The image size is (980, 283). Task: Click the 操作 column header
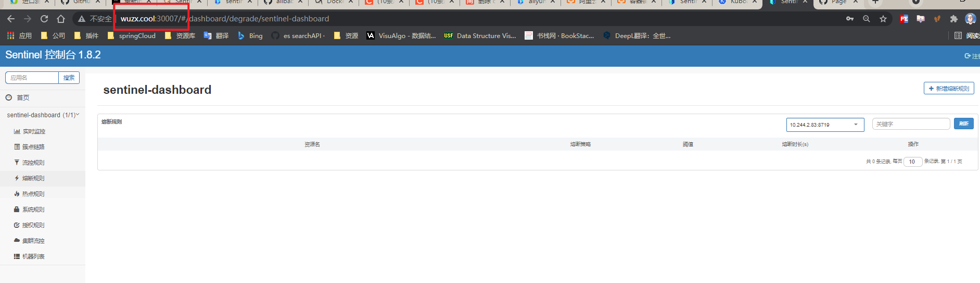913,144
